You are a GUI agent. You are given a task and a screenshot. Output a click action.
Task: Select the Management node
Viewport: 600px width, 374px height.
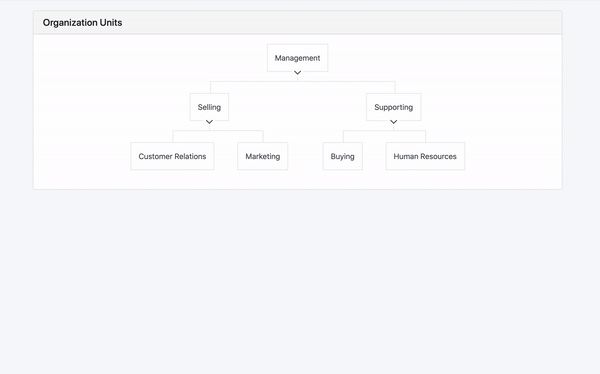[297, 58]
